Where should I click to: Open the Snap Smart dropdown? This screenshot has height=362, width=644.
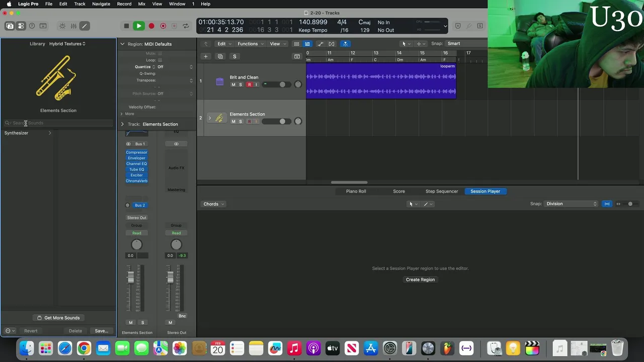pyautogui.click(x=467, y=44)
